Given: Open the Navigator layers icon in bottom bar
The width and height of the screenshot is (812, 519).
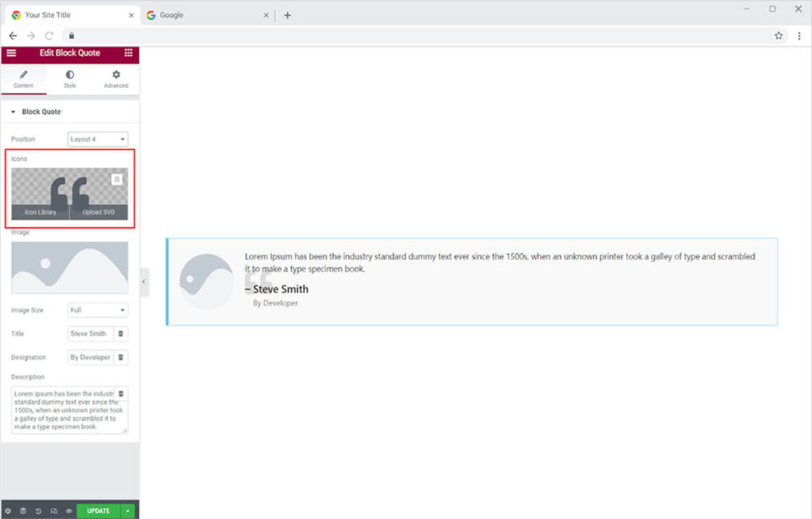Looking at the screenshot, I should pyautogui.click(x=23, y=511).
